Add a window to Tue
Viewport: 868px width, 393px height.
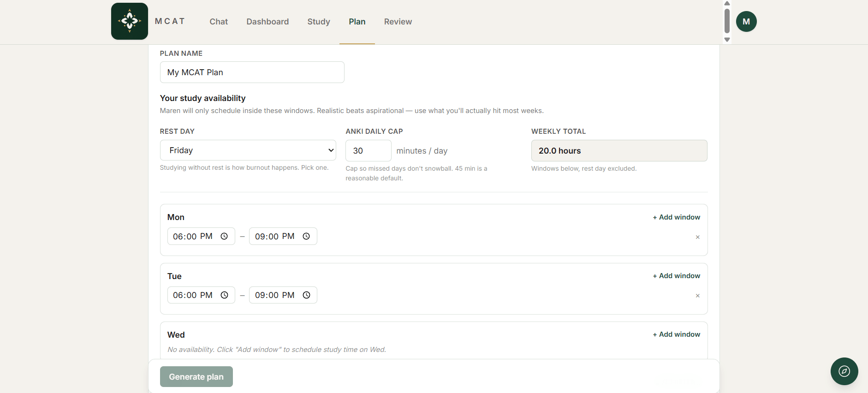pos(676,276)
